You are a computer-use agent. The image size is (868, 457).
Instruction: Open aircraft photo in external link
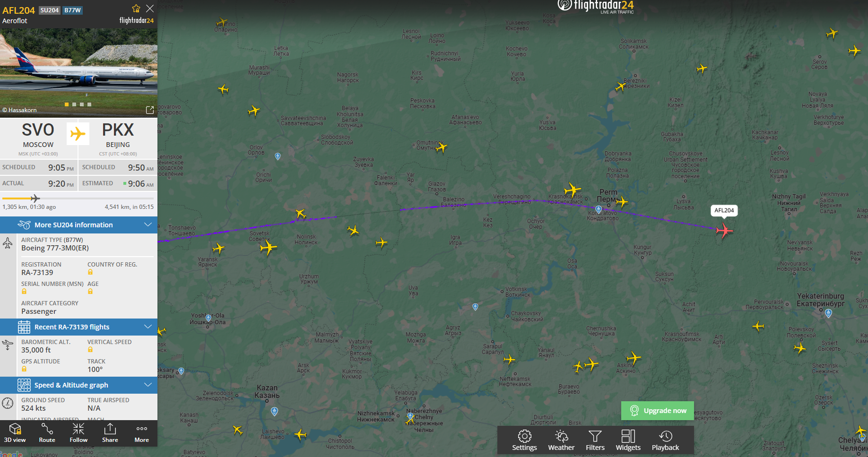click(x=150, y=110)
